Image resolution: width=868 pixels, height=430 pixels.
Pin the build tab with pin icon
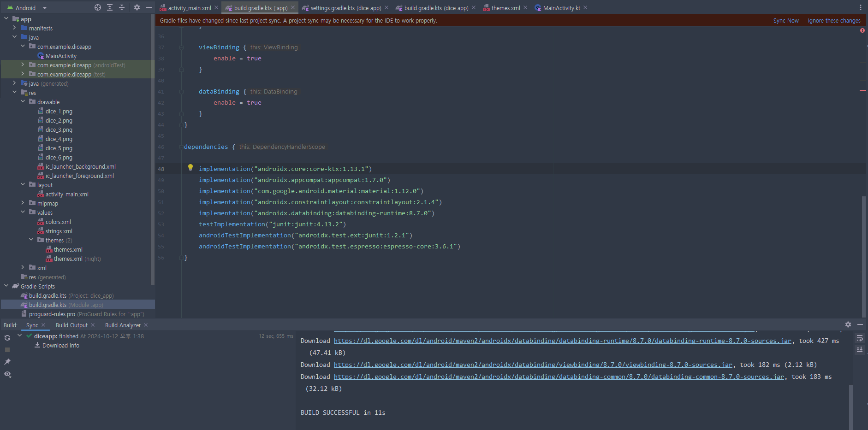pyautogui.click(x=7, y=362)
